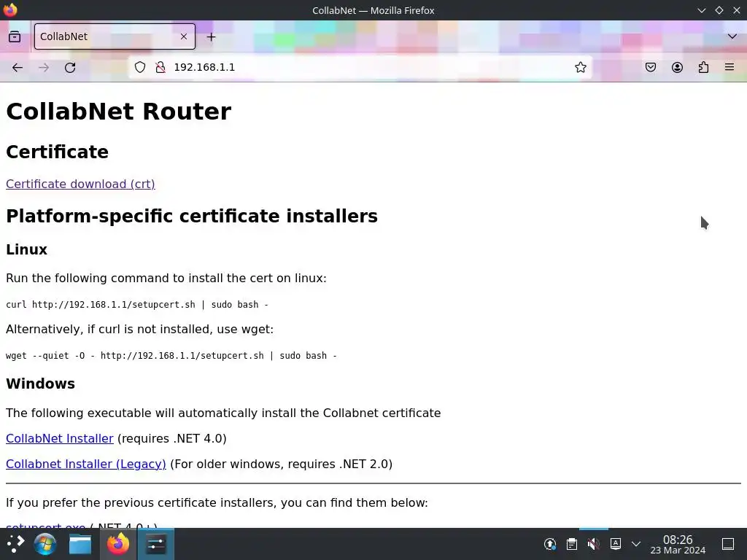Image resolution: width=747 pixels, height=560 pixels.
Task: Open a new tab with plus button
Action: pyautogui.click(x=211, y=36)
